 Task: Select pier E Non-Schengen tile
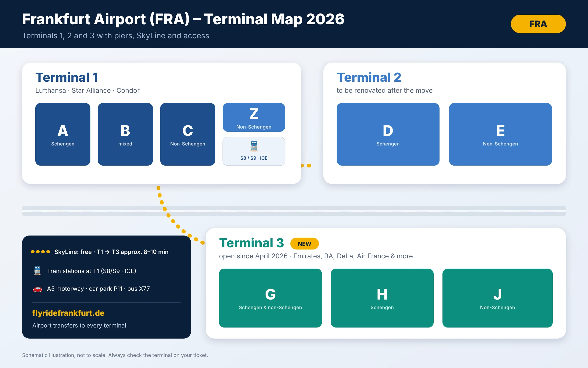click(501, 134)
